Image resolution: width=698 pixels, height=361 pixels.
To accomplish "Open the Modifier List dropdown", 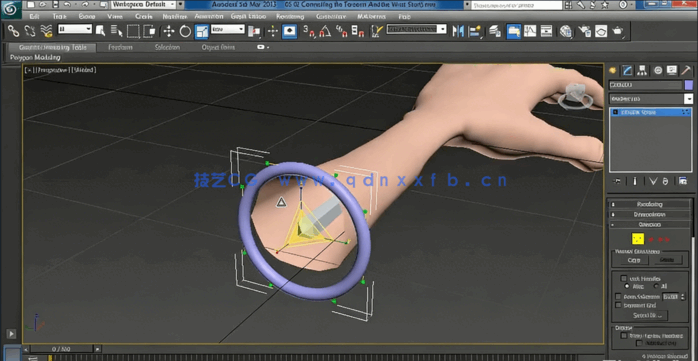I will pyautogui.click(x=651, y=99).
